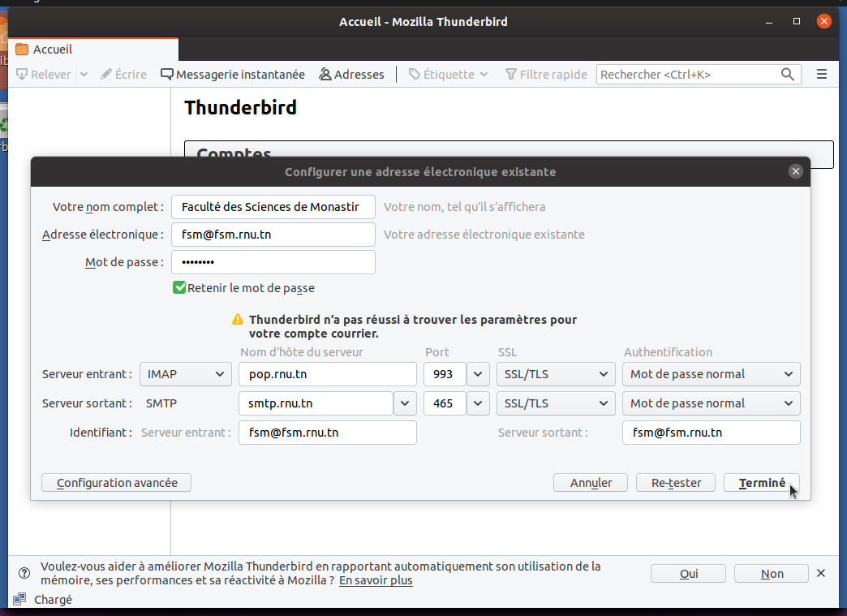Expand the outgoing hostname dropdown arrow
The image size is (847, 616).
pos(405,403)
